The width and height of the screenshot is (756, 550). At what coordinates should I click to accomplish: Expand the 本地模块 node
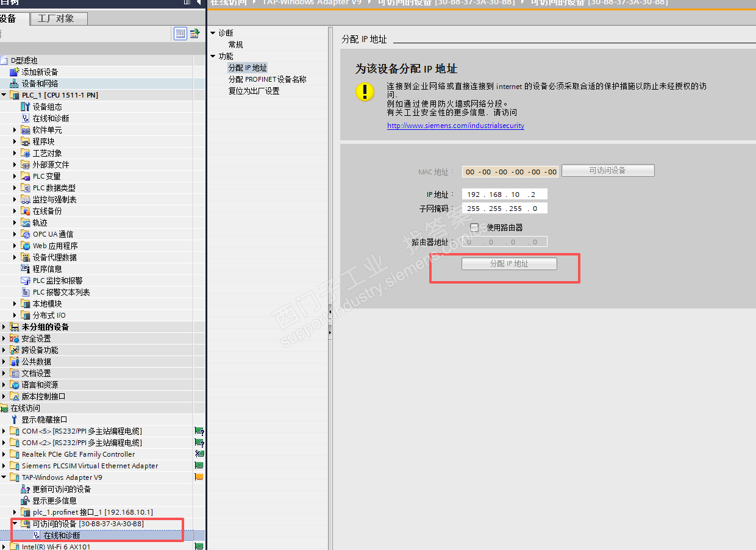(15, 304)
